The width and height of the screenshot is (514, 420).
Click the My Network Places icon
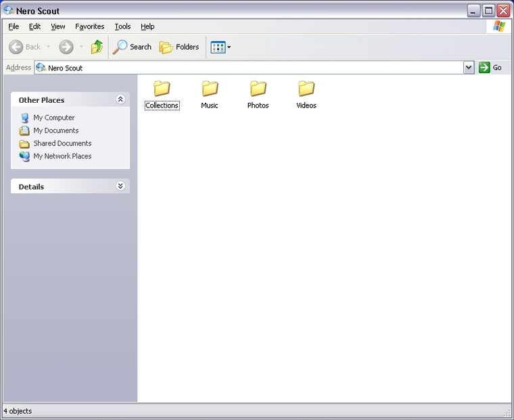pos(24,156)
